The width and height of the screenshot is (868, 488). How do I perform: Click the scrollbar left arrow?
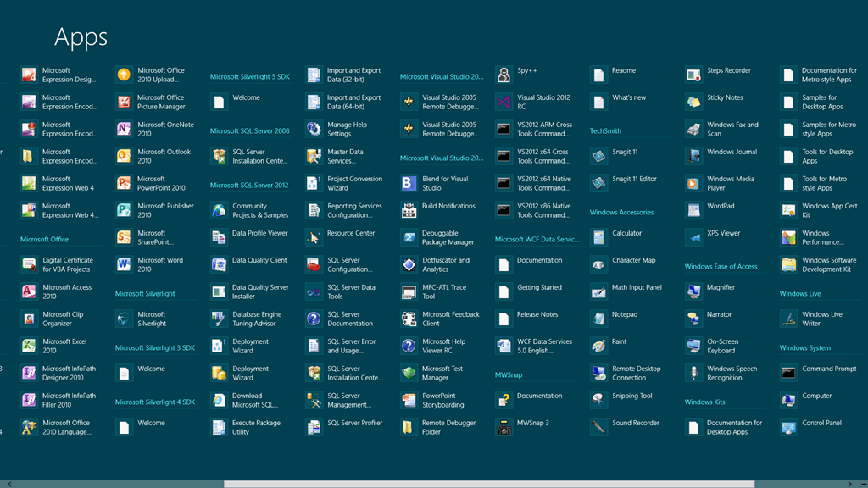point(9,484)
